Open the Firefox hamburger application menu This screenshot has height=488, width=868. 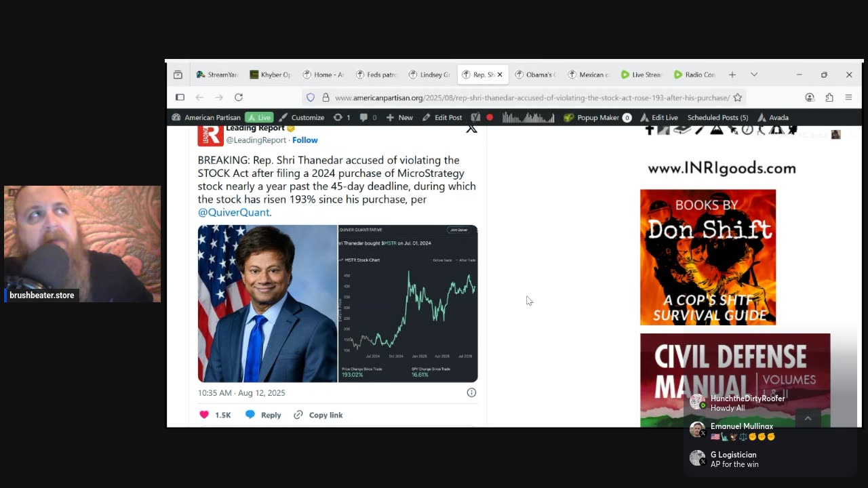pos(848,98)
